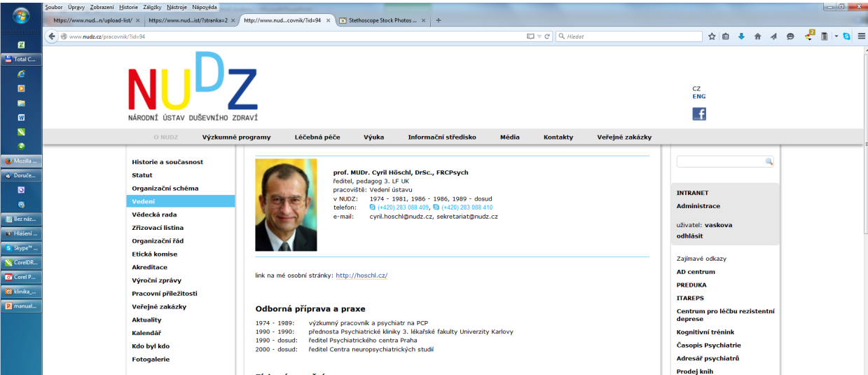Screen dimensions: 868x375
Task: Open the Soubor menu
Action: (54, 6)
